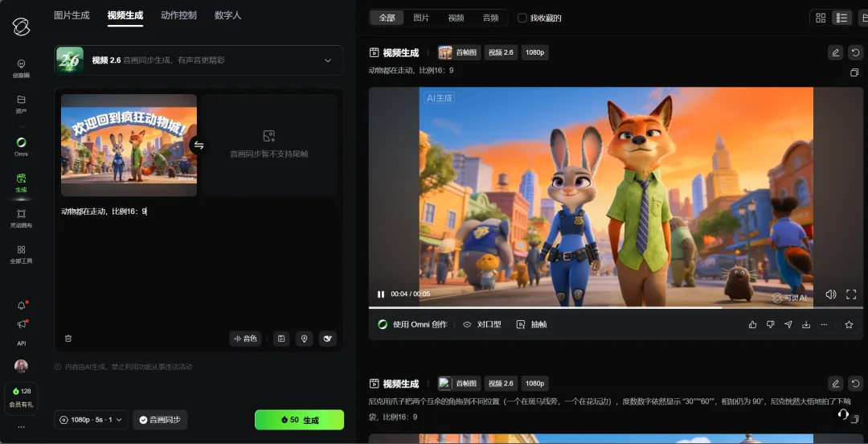
Task: Check the 我收藏的 favorites checkbox
Action: coord(522,18)
